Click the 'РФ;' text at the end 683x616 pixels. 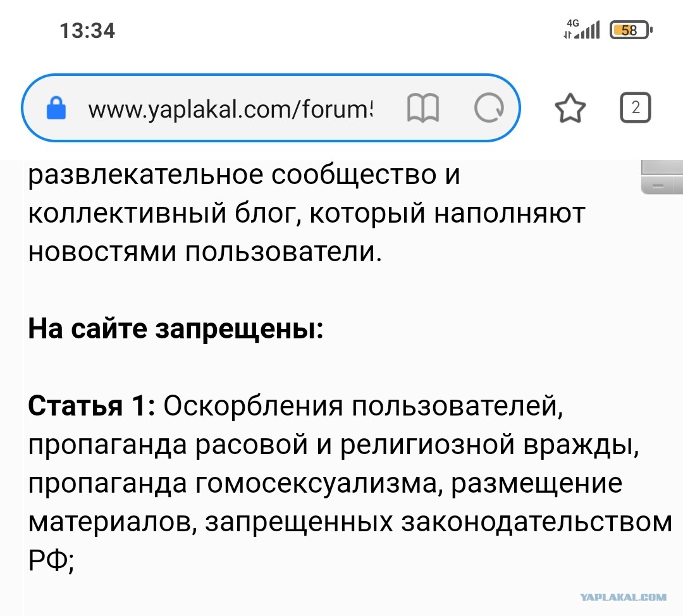click(x=51, y=560)
